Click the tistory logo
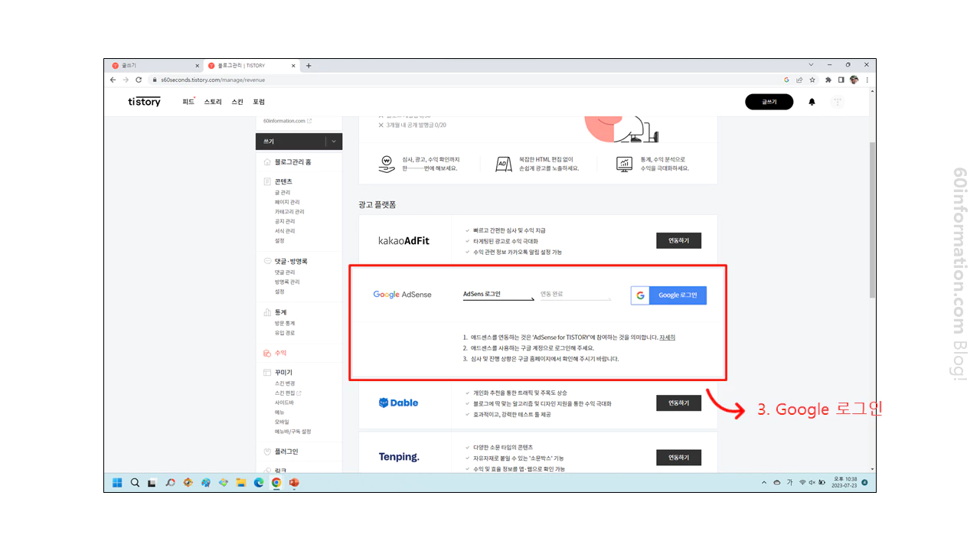 coord(145,102)
